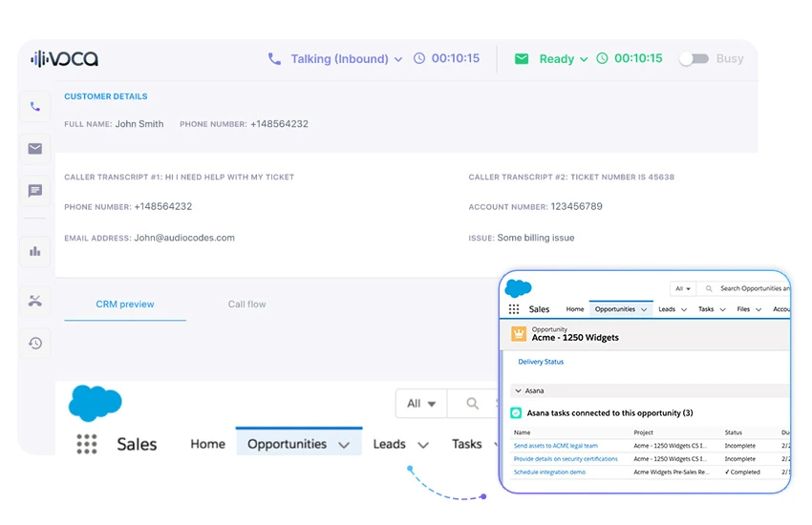Click the hang-up call icon in sidebar
The height and width of the screenshot is (525, 812).
pyautogui.click(x=35, y=302)
